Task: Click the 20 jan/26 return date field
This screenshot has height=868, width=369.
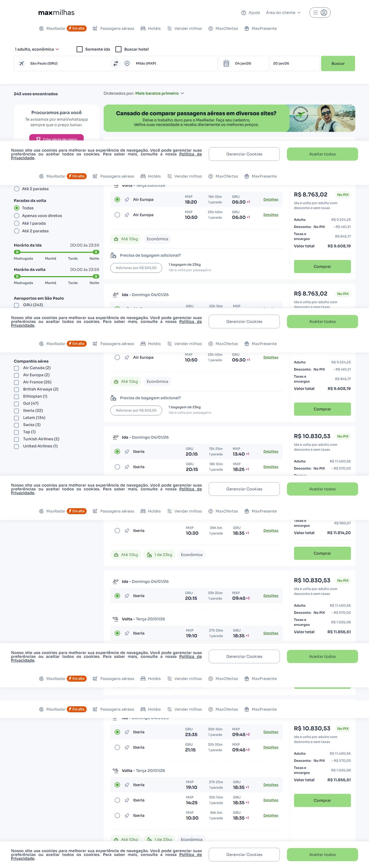Action: pos(294,63)
